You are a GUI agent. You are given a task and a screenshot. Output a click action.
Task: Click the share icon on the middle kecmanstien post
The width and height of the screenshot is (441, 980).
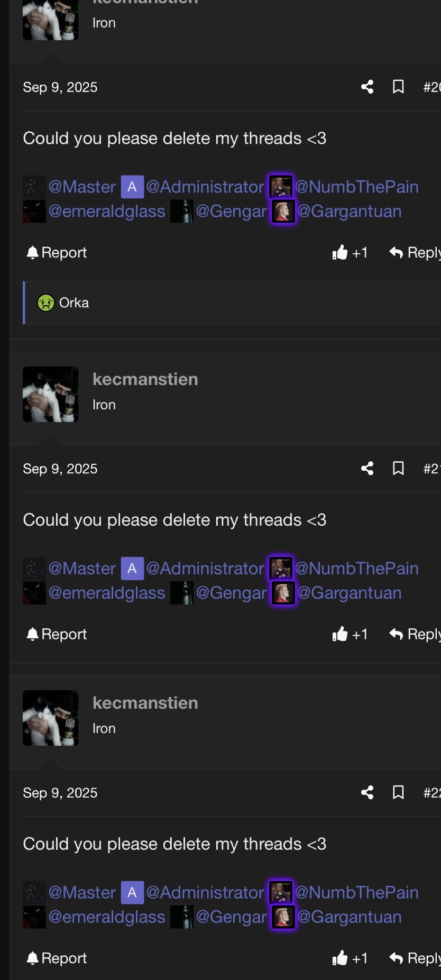coord(367,469)
